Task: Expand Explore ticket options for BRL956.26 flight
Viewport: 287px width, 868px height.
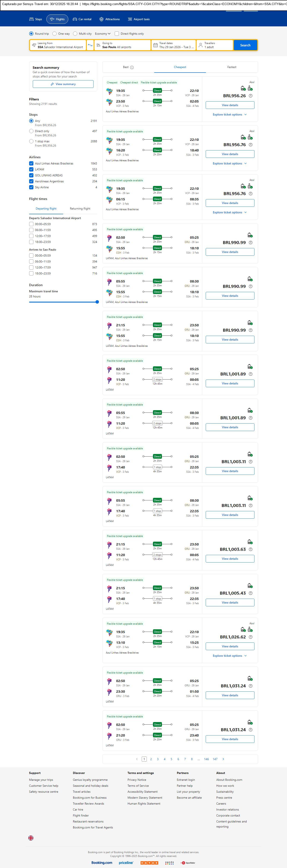Action: pos(230,115)
